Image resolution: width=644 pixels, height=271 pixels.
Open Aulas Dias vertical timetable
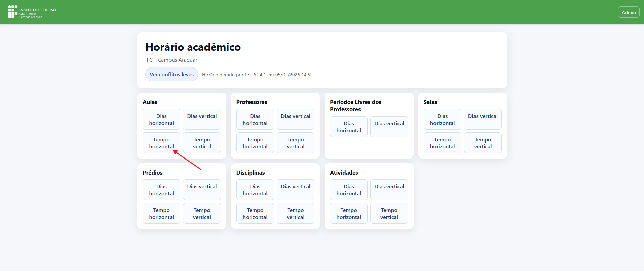202,119
